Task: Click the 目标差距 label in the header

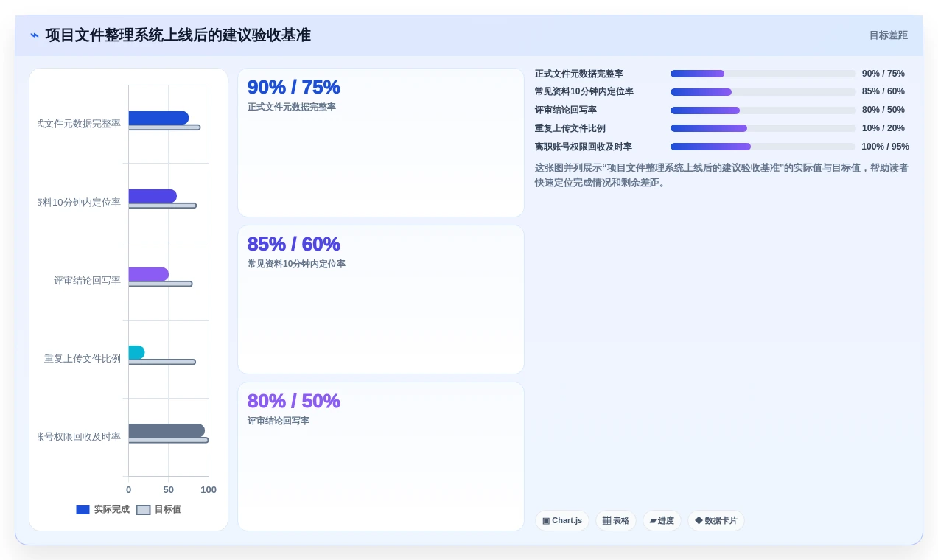Action: click(x=888, y=35)
